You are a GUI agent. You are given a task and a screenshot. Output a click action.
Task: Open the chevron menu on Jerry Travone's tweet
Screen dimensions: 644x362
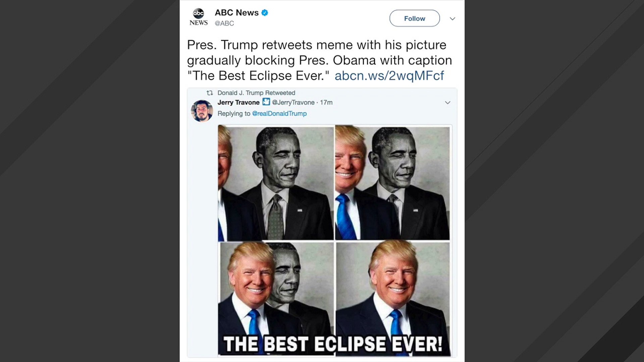tap(447, 103)
